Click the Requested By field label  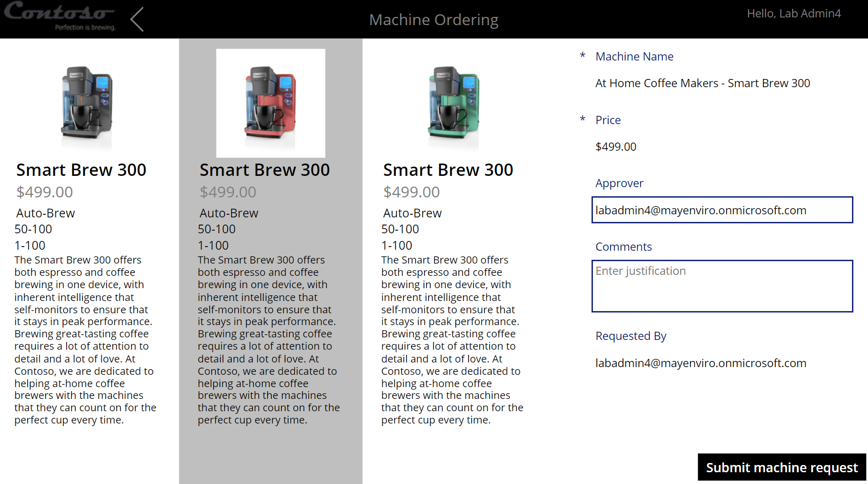631,336
